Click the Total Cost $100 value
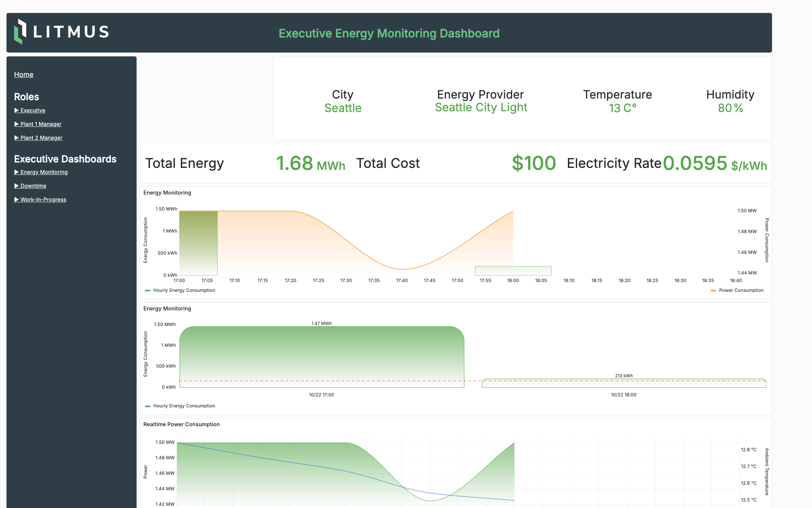This screenshot has width=812, height=508. point(534,164)
